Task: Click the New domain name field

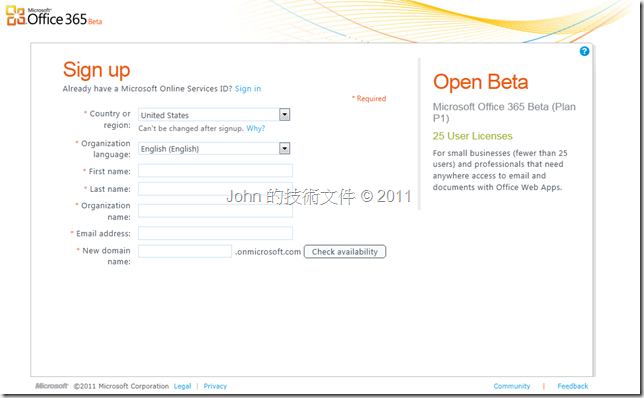Action: point(185,251)
